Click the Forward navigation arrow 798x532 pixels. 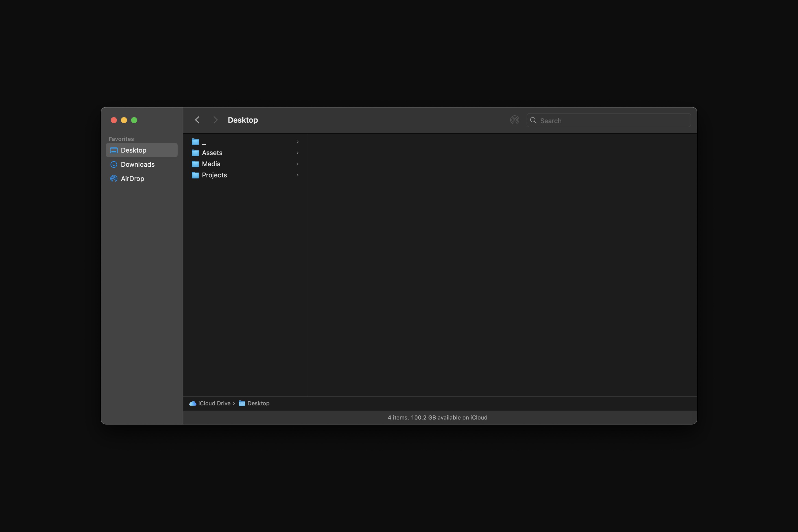coord(215,120)
